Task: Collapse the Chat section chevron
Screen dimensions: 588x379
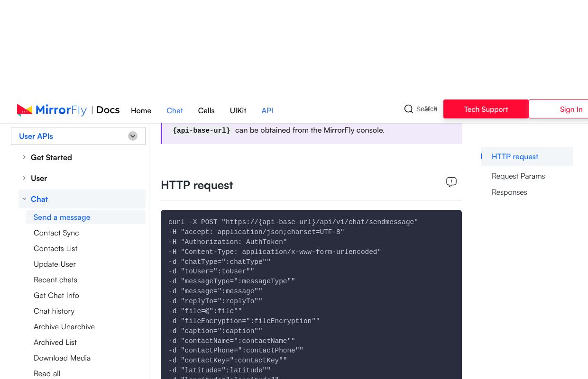Action: (24, 199)
